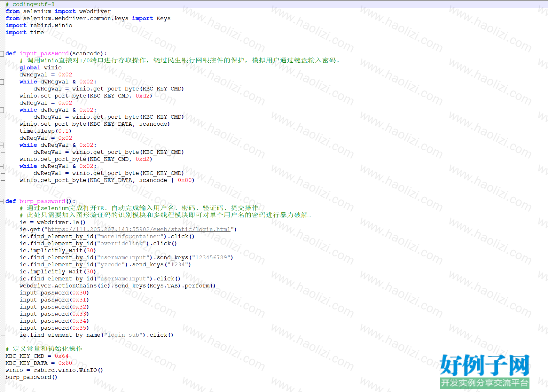Click the 'KBC_KEY_DATA = 0x60' line

tap(39, 363)
